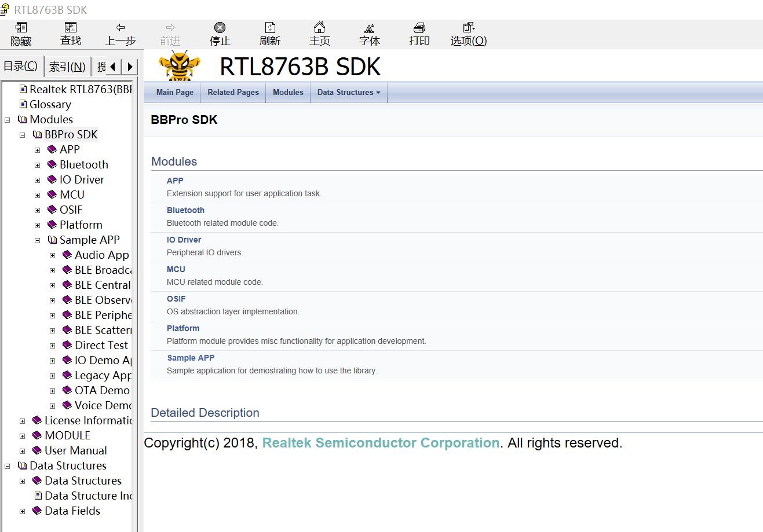Click the book icon beside IO Driver

(x=52, y=179)
